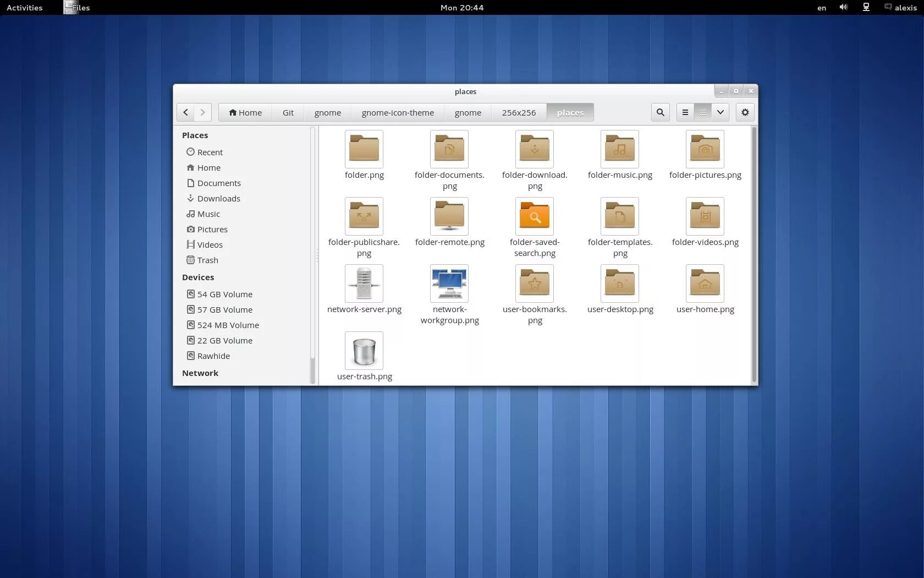Image resolution: width=924 pixels, height=578 pixels.
Task: Switch to list view
Action: [x=685, y=112]
